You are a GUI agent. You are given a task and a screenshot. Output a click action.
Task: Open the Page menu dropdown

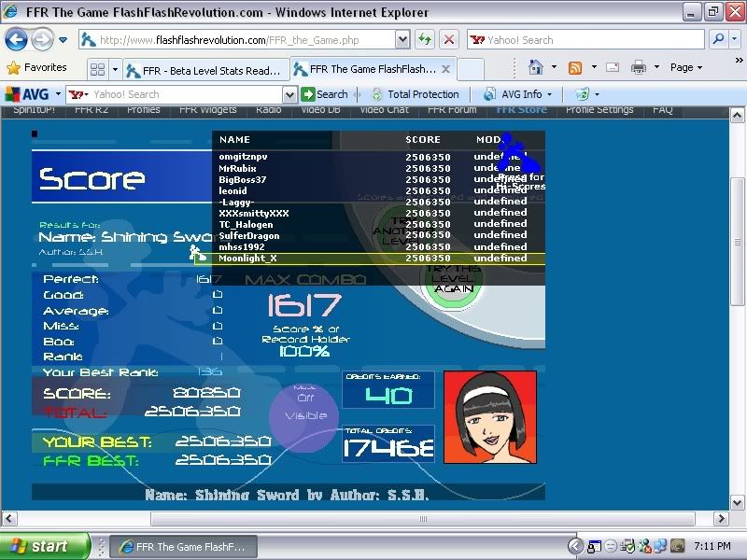686,67
